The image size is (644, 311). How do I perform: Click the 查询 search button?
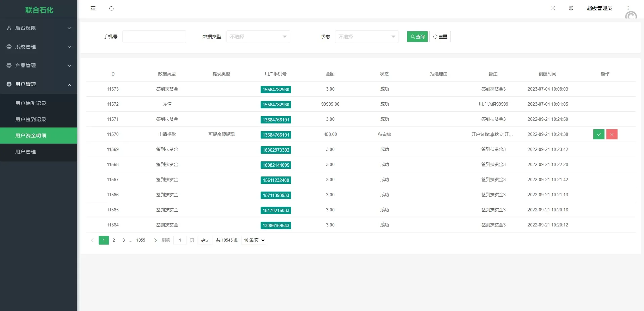tap(417, 37)
